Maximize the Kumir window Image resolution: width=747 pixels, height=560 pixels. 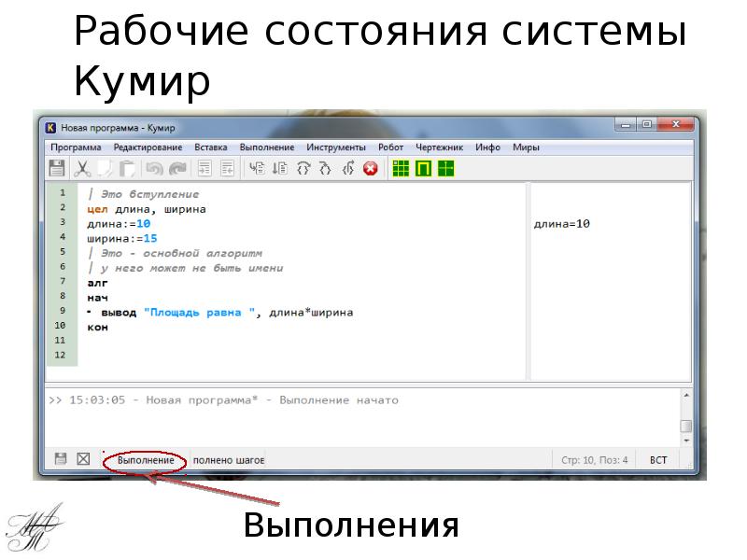pos(646,124)
